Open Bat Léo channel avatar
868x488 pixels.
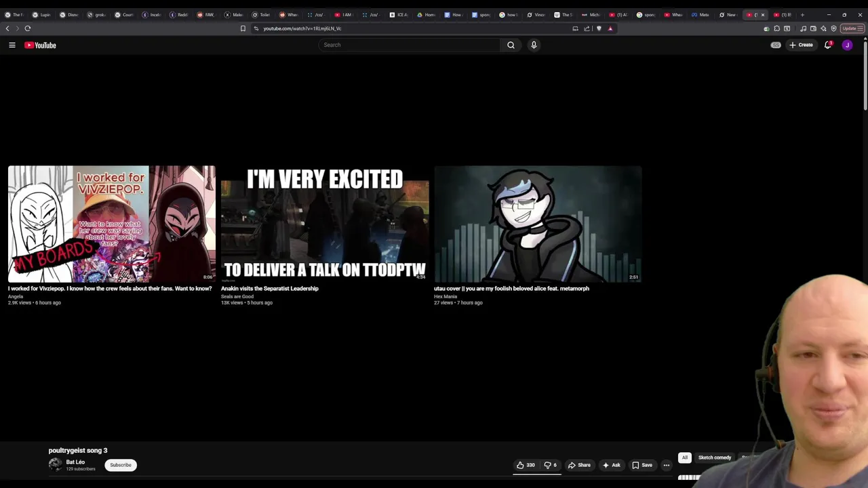(x=55, y=464)
